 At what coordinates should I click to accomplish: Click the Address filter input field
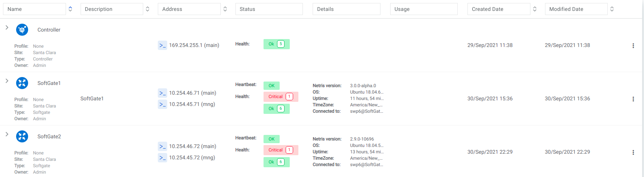[189, 9]
